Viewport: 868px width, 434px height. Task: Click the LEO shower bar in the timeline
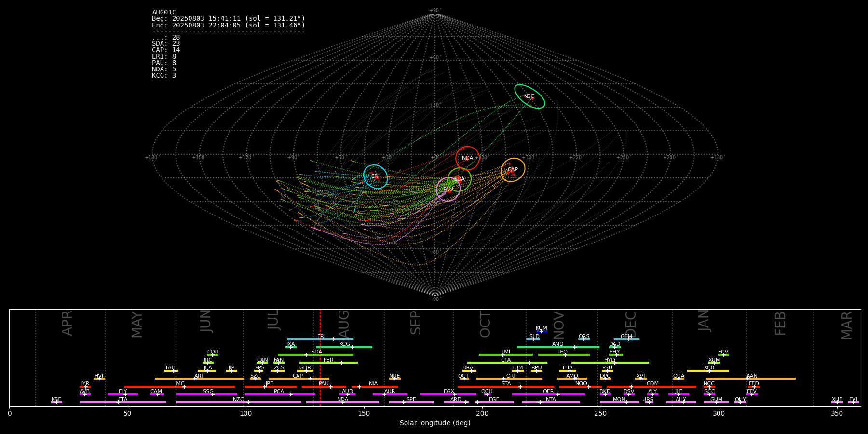564,355
